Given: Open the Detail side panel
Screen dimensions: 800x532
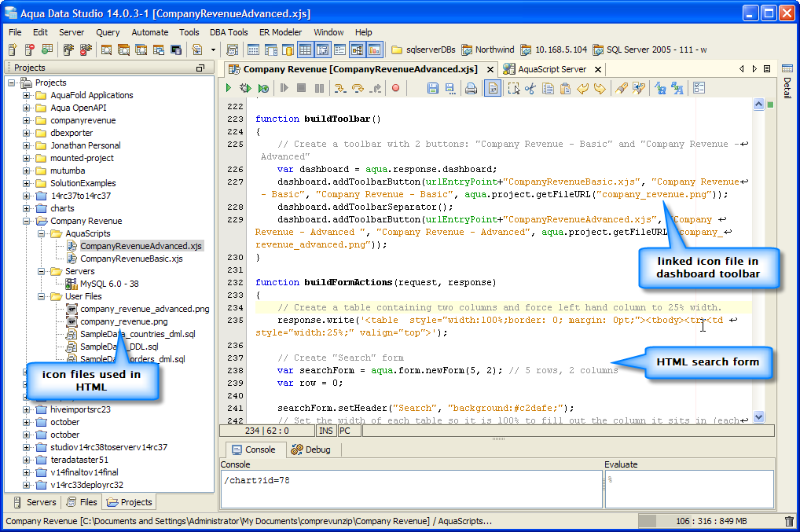Looking at the screenshot, I should tap(787, 82).
